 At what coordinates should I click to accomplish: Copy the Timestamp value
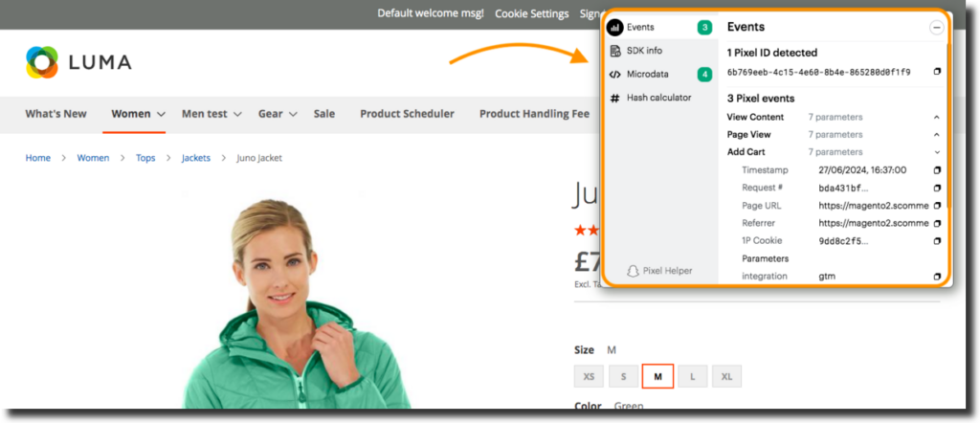pyautogui.click(x=937, y=170)
